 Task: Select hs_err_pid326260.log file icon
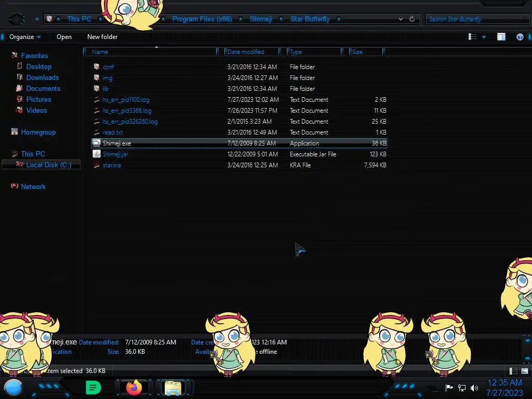97,121
